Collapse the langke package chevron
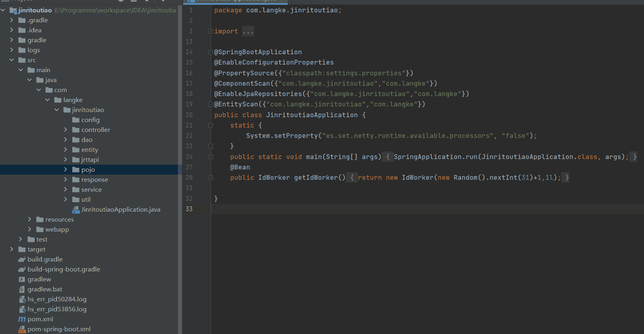This screenshot has width=644, height=334. point(47,100)
